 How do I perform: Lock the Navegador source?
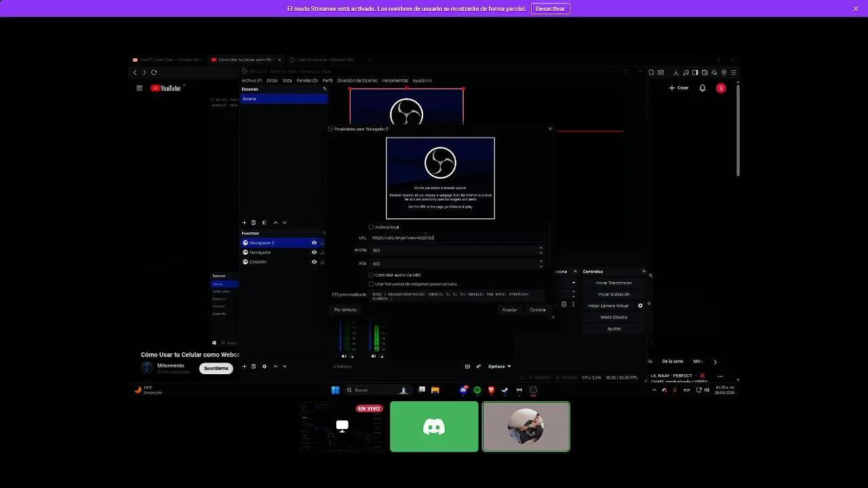tap(322, 252)
